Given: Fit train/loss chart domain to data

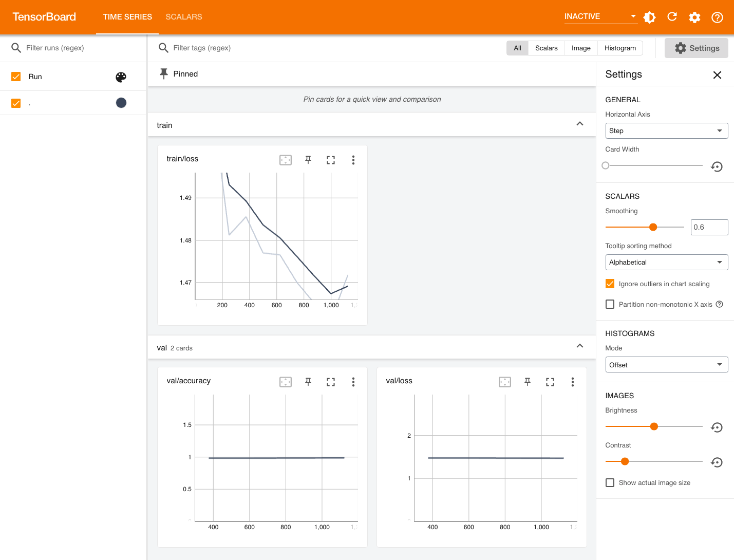Looking at the screenshot, I should [x=286, y=160].
